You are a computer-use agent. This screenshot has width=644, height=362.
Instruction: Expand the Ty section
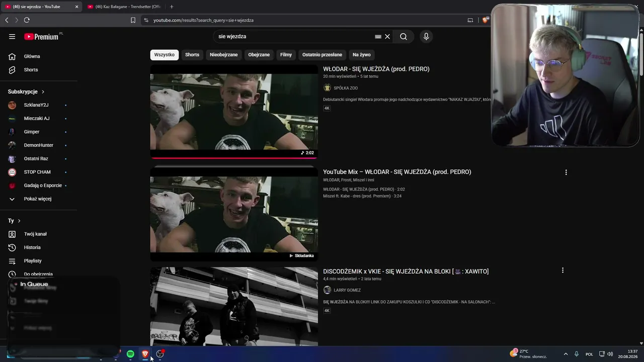tap(15, 221)
